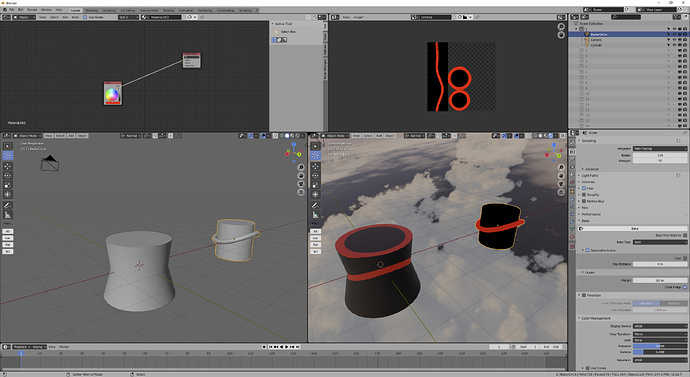
Task: Click the Blender logo menu icon
Action: tap(5, 10)
